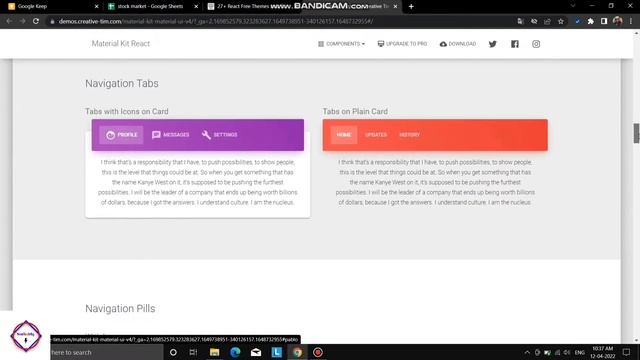Open a new browser tab
This screenshot has width=640, height=360.
tap(411, 7)
